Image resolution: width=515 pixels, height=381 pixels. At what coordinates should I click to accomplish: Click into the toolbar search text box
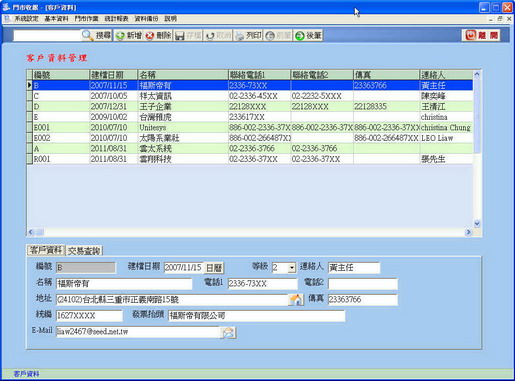pos(47,35)
